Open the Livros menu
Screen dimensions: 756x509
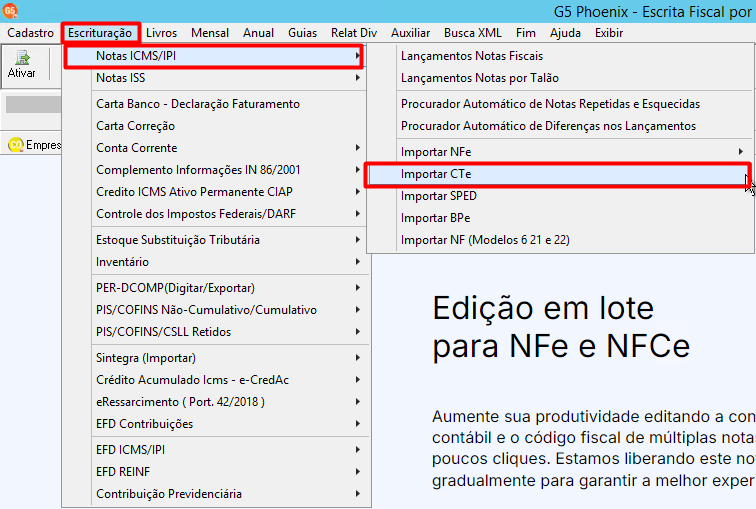click(162, 33)
